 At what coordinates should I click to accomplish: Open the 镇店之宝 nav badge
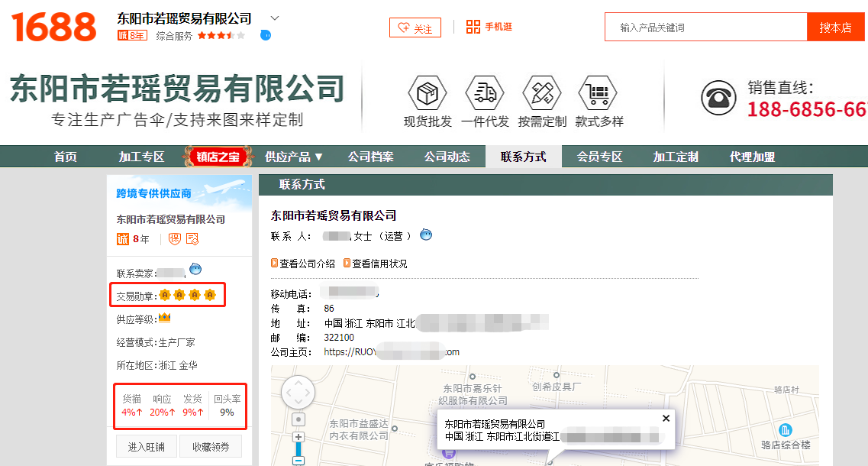point(218,157)
